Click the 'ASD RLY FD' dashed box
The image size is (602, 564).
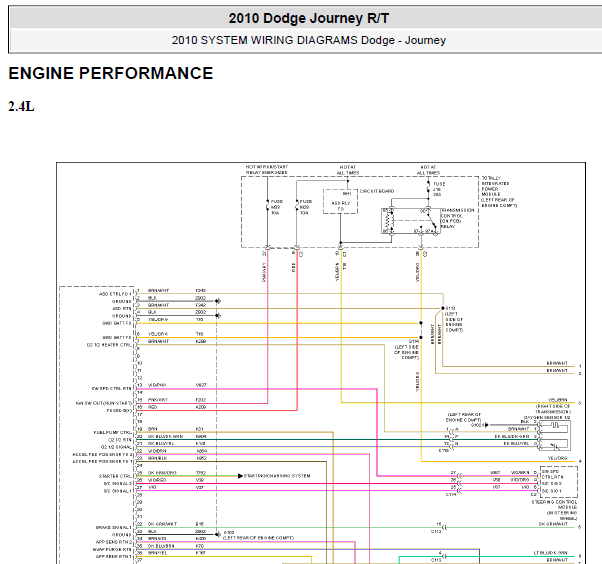point(341,201)
